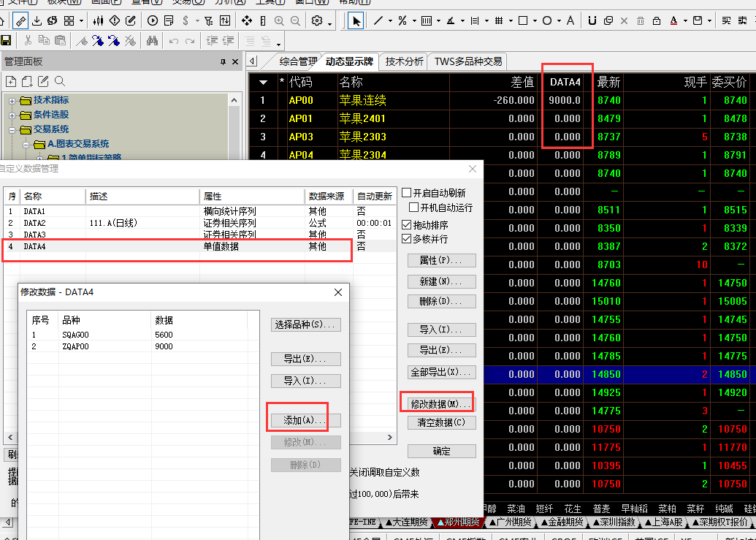Click the search icon in management panel

60,81
